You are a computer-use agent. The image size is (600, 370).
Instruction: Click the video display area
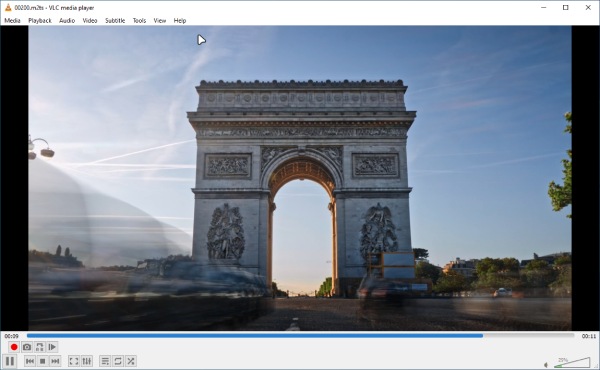[x=300, y=178]
